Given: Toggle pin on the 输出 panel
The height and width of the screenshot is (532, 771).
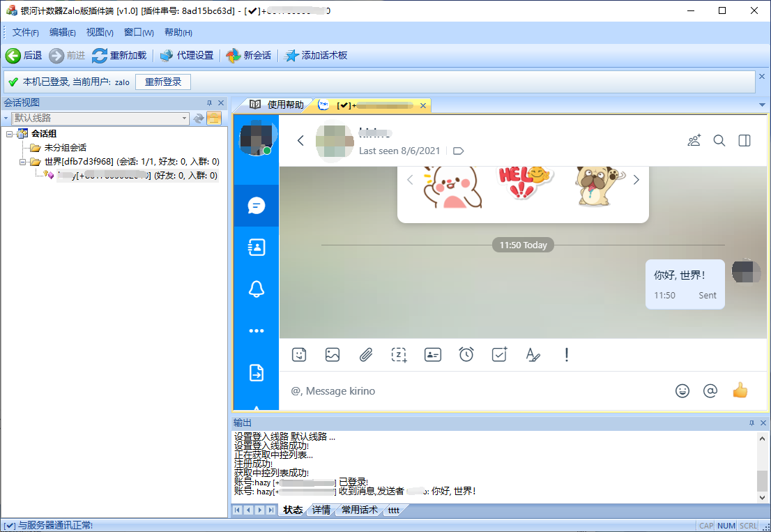Looking at the screenshot, I should pos(751,423).
